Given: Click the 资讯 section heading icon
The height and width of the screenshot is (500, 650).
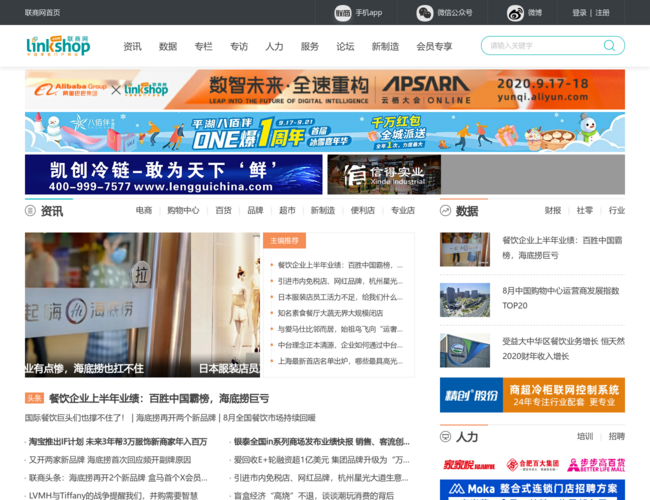Looking at the screenshot, I should tap(30, 211).
